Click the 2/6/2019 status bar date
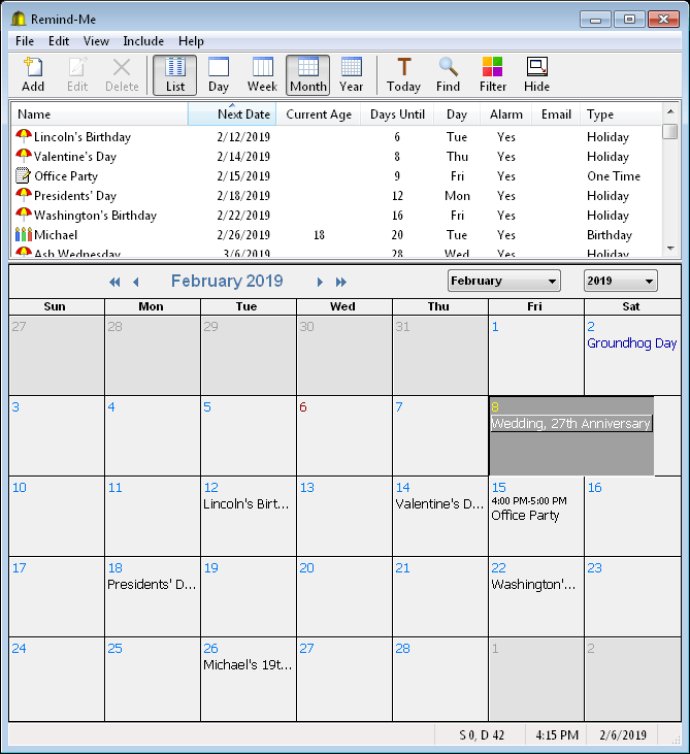Image resolution: width=690 pixels, height=754 pixels. 623,735
